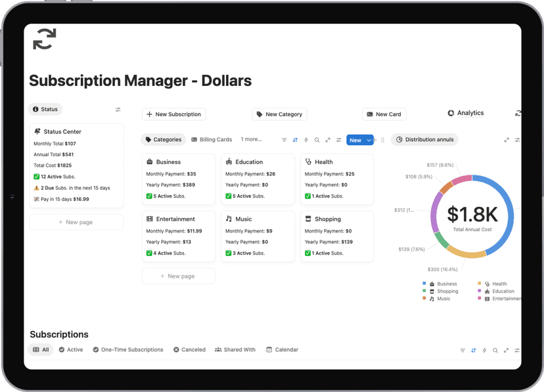The height and width of the screenshot is (392, 544).
Task: Add a page with New page under Shopping
Action: point(178,276)
